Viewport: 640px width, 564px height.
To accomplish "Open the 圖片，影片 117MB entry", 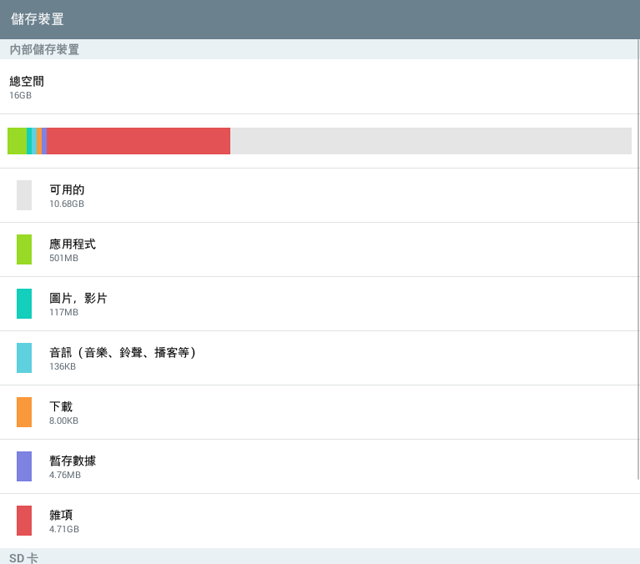I will tap(319, 304).
